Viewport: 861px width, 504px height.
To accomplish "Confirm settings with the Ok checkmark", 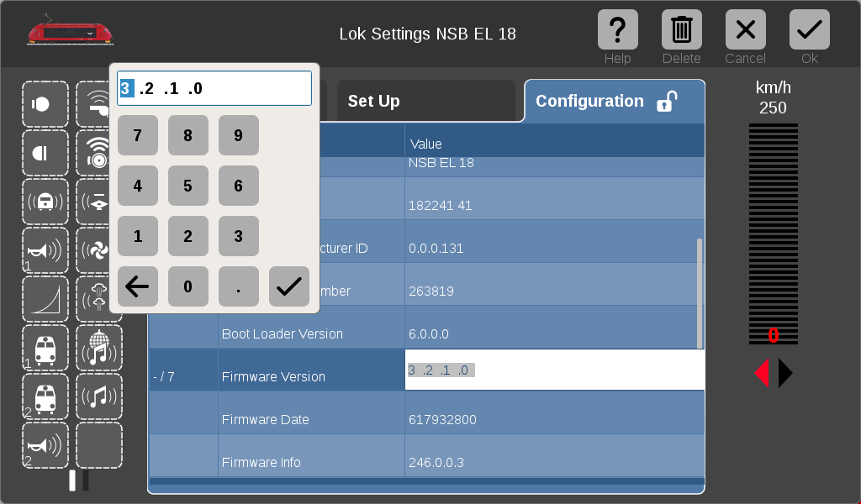I will (x=810, y=29).
